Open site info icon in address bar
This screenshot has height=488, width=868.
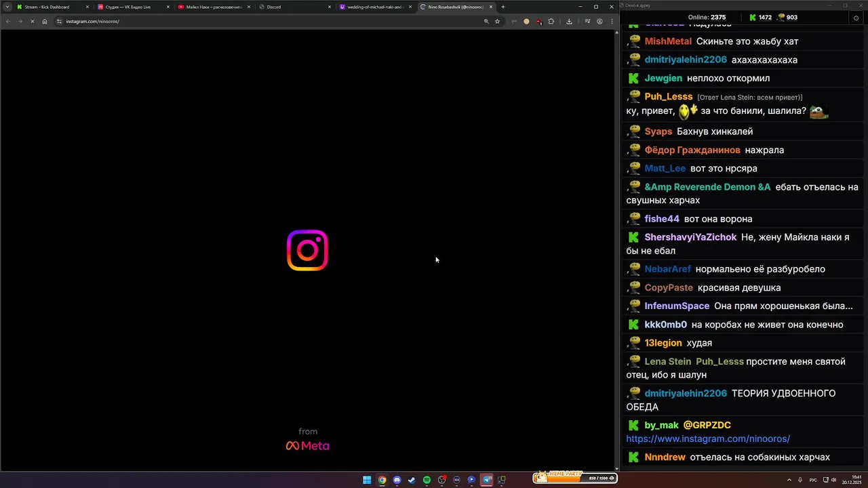coord(60,21)
